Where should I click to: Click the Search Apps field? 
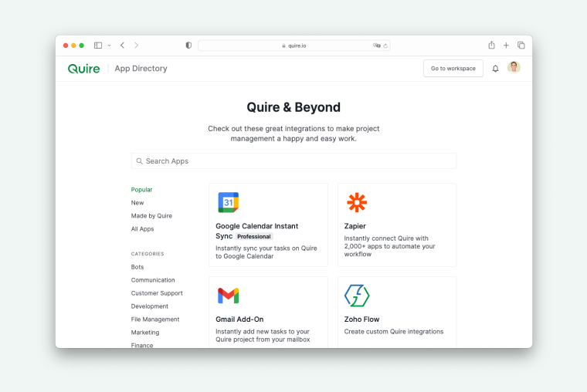293,161
